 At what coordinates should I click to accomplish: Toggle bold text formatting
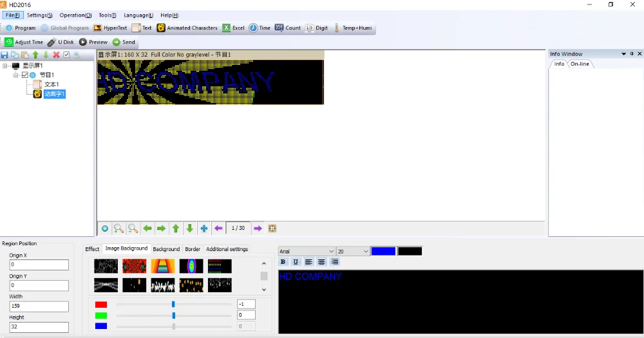pos(283,262)
